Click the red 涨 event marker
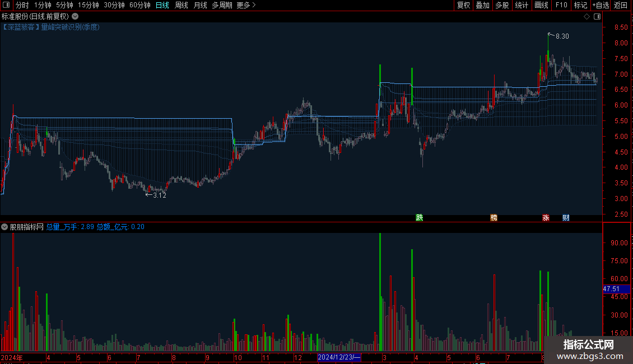The width and height of the screenshot is (633, 364). [x=546, y=217]
